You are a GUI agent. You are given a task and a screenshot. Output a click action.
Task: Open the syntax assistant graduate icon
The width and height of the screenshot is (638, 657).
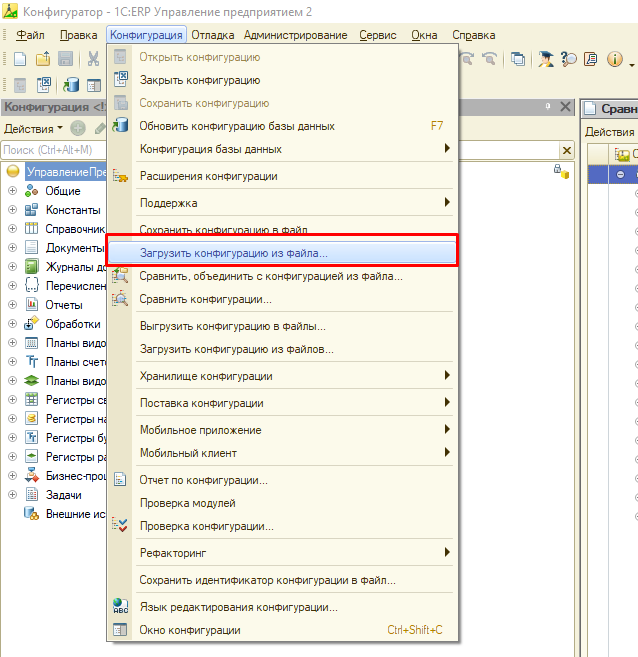coord(545,59)
